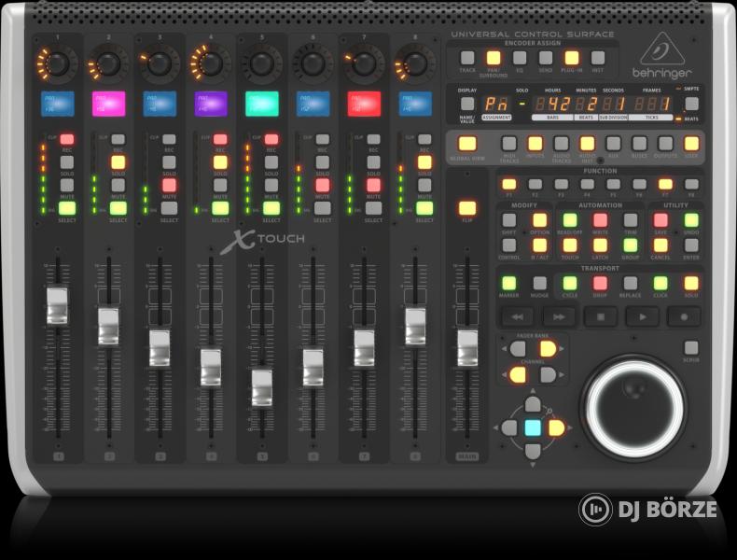The height and width of the screenshot is (560, 737).
Task: Click the Aux view button
Action: (613, 144)
